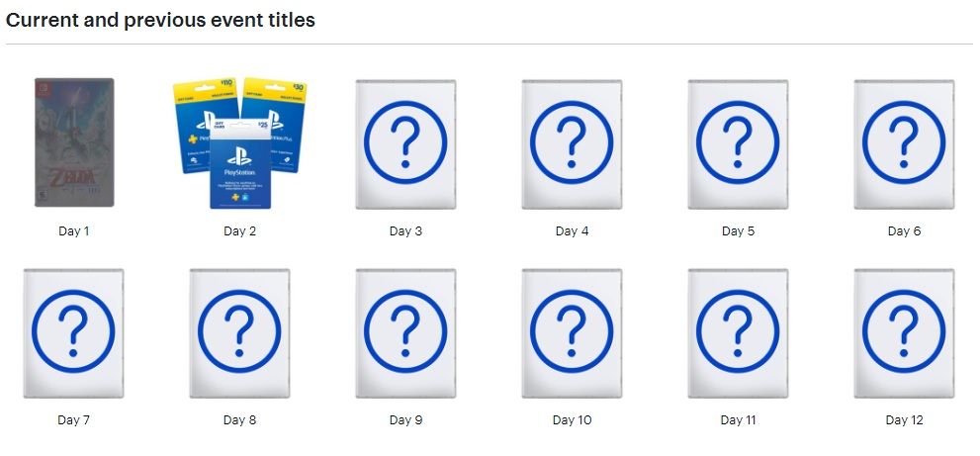Select the Day 6 label text
Viewport: 980px width, 456px height.
click(905, 231)
